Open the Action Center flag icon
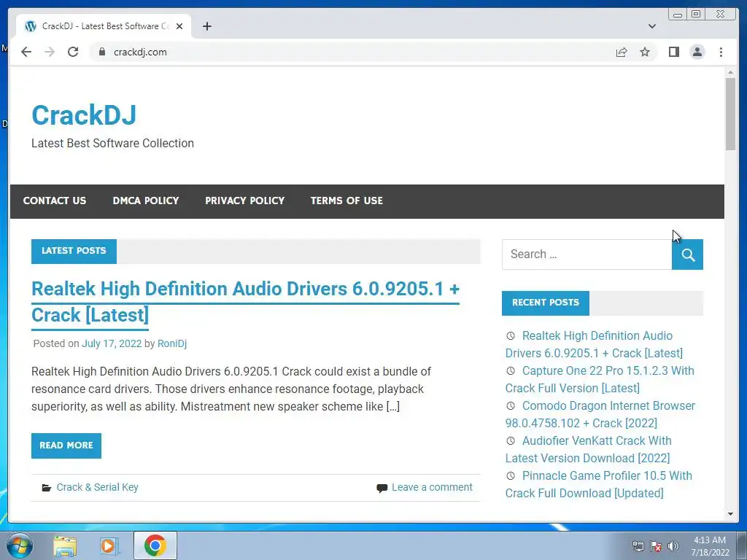 point(656,546)
